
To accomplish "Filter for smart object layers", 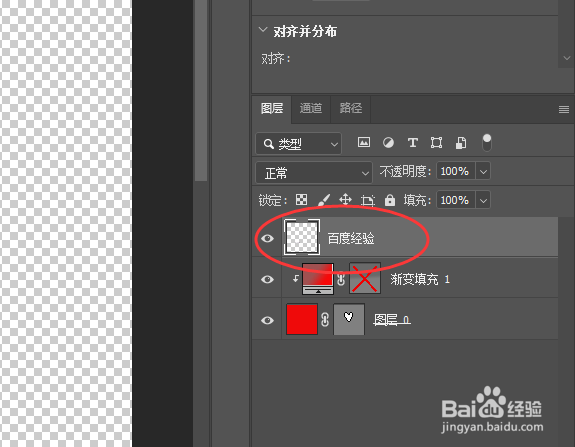I will [461, 143].
